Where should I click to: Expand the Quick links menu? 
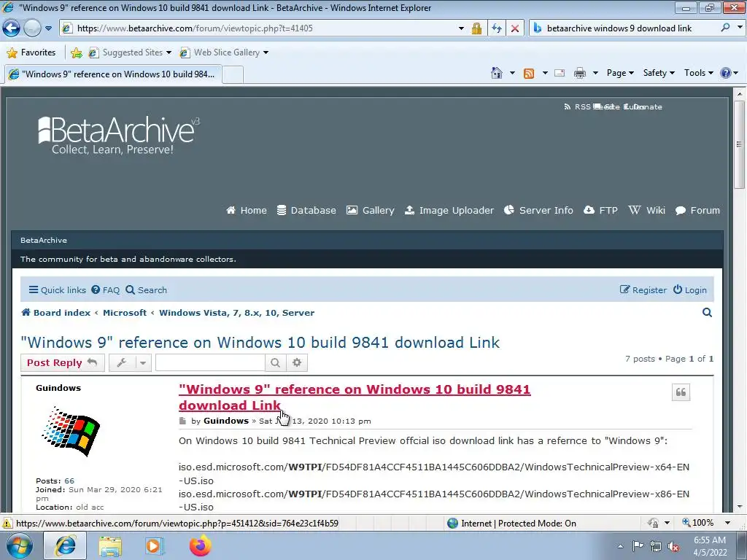57,290
